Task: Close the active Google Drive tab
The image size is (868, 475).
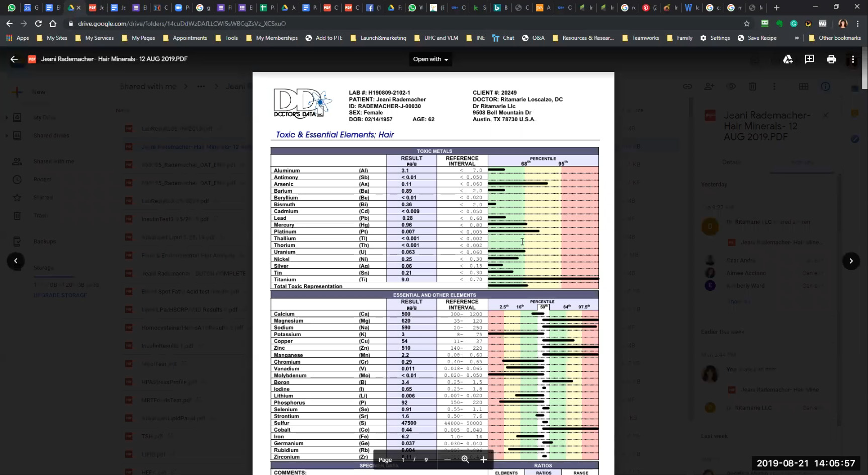Action: (78, 8)
